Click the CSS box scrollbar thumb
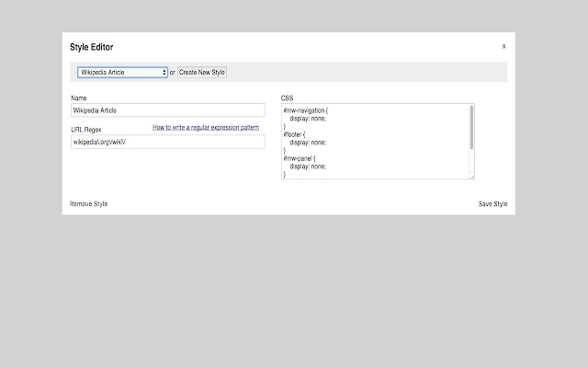This screenshot has width=588, height=368. tap(472, 127)
